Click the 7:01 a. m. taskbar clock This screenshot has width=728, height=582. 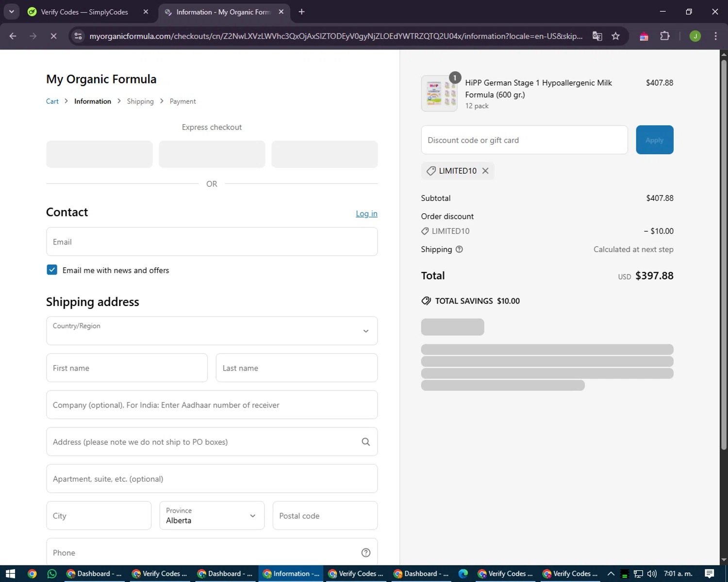(x=678, y=574)
